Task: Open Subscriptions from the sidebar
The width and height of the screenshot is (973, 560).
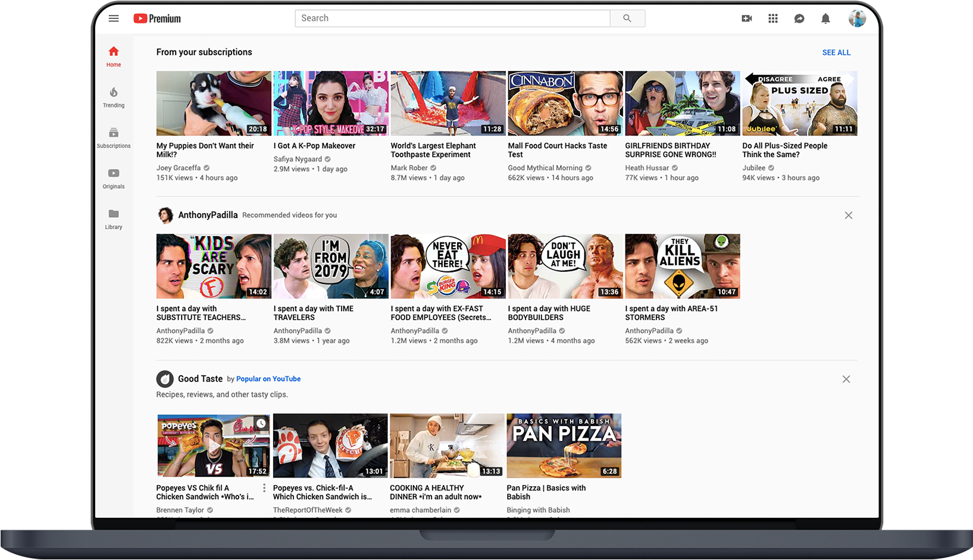Action: (x=113, y=138)
